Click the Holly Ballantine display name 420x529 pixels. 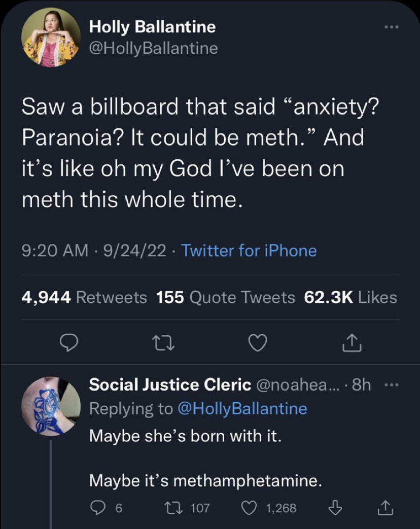152,26
